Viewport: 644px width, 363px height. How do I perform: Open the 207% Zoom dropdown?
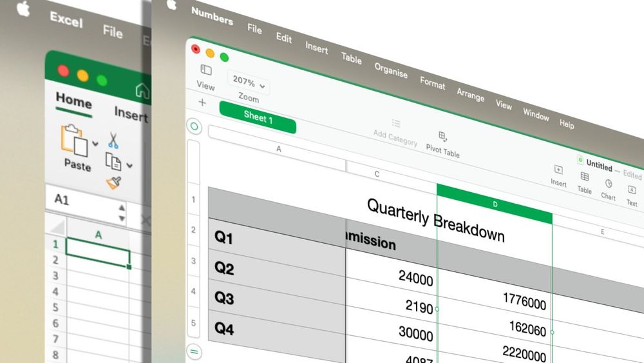click(249, 83)
